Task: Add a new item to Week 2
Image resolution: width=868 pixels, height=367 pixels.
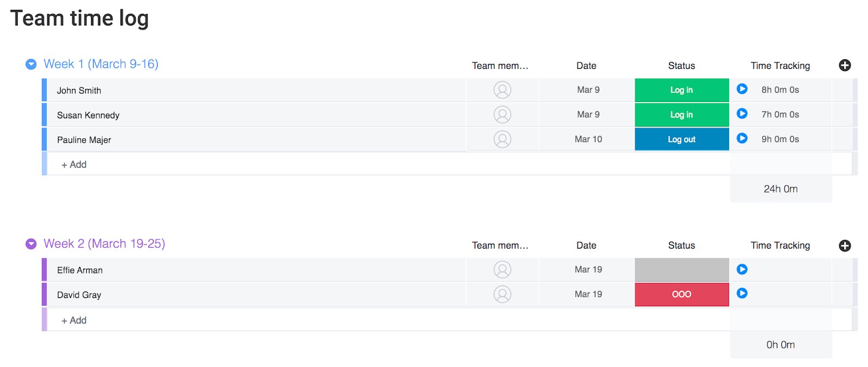Action: 74,320
